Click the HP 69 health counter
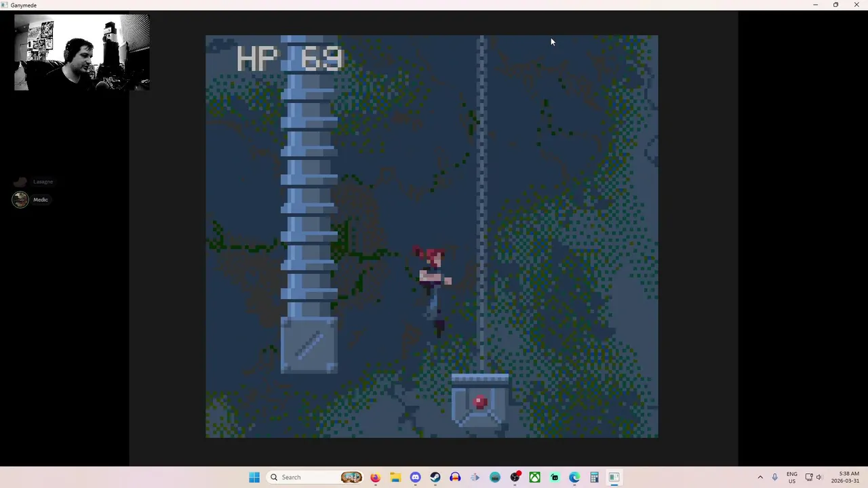The height and width of the screenshot is (488, 868). pyautogui.click(x=290, y=59)
